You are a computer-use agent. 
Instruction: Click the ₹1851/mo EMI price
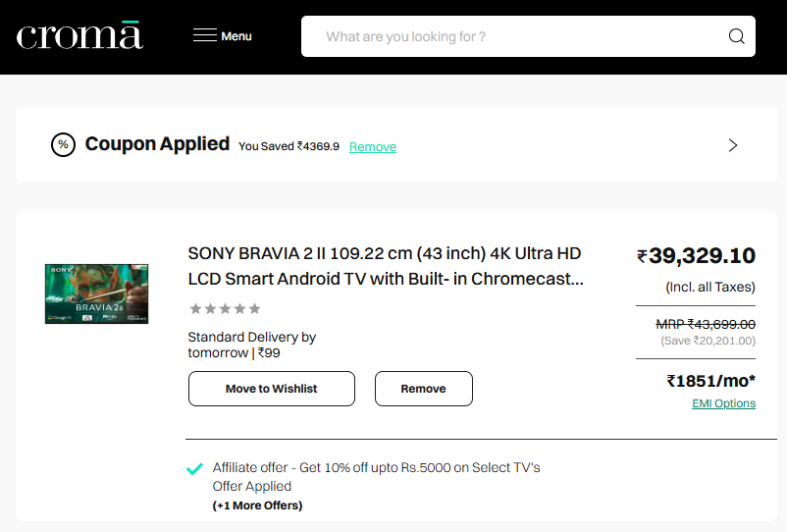point(710,381)
